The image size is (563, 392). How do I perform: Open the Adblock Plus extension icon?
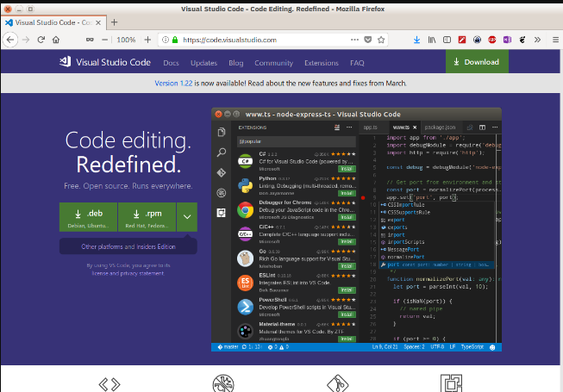tap(492, 40)
